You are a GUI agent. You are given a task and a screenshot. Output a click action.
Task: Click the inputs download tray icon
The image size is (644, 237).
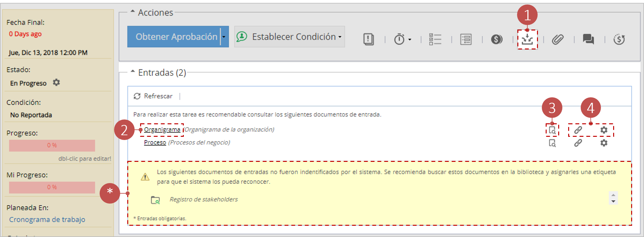click(527, 39)
